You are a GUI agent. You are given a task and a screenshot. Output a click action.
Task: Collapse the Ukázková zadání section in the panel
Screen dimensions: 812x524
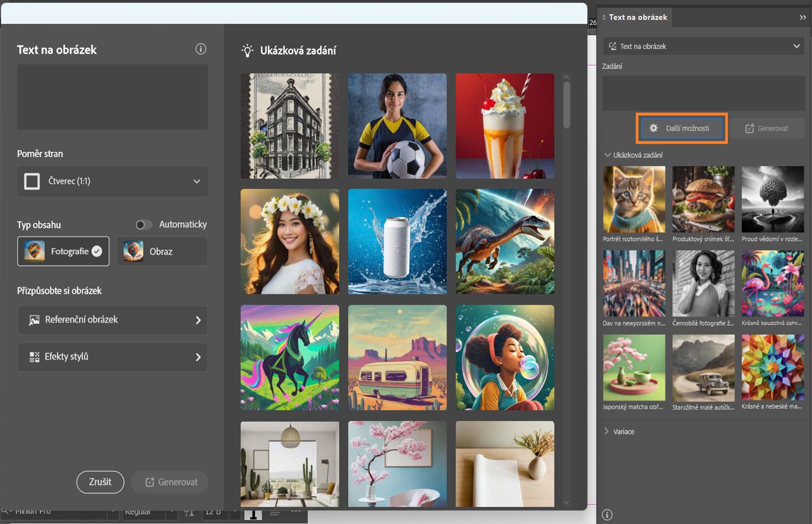coord(607,155)
